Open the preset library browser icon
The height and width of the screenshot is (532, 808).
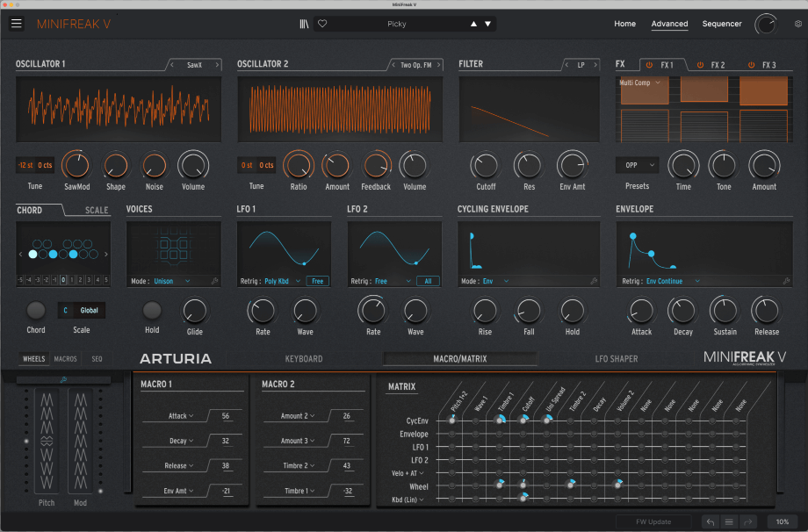tap(304, 24)
